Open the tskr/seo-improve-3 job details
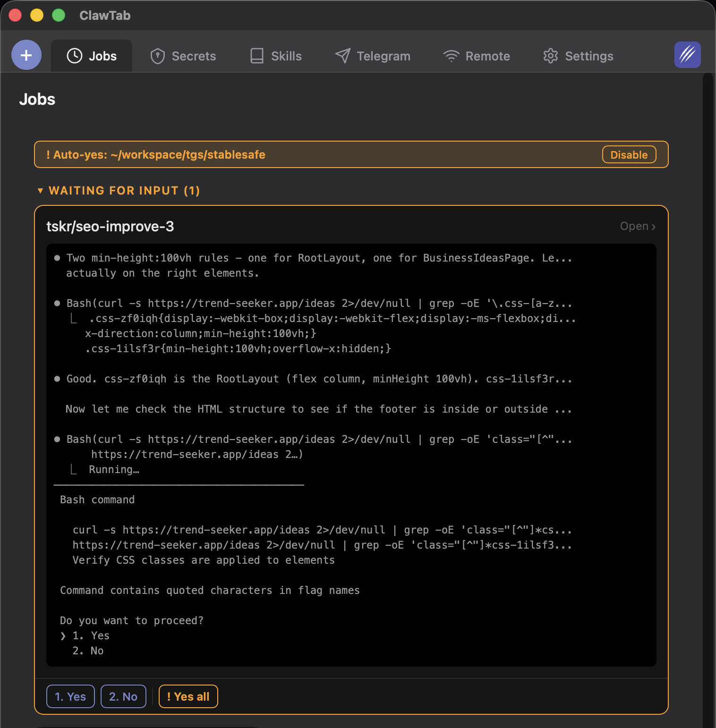716x728 pixels. coord(637,226)
